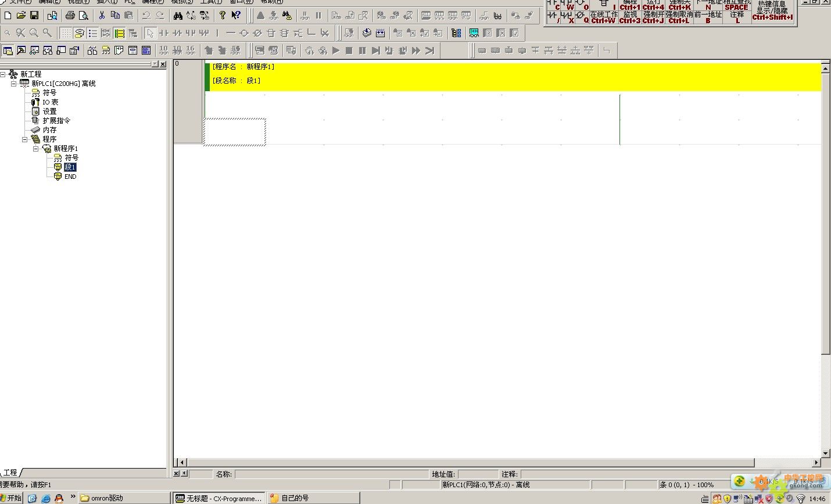Collapse the 程序 tree node
831x504 pixels.
point(25,139)
